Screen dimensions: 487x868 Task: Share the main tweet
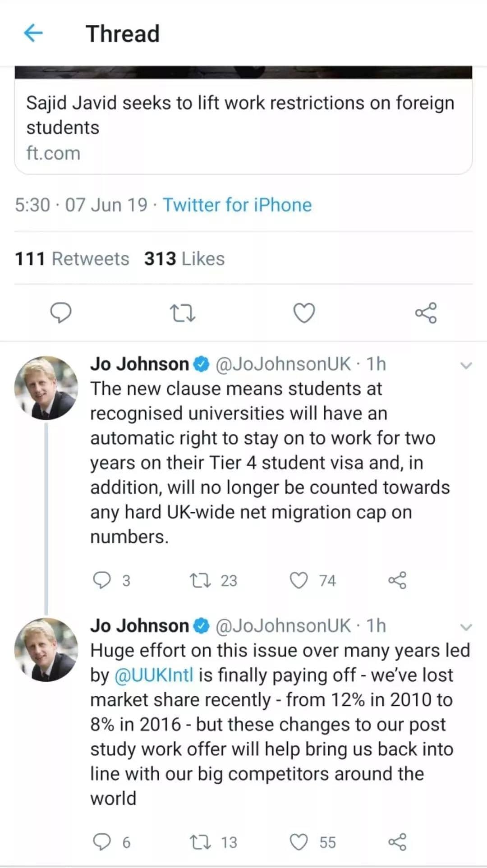click(426, 313)
